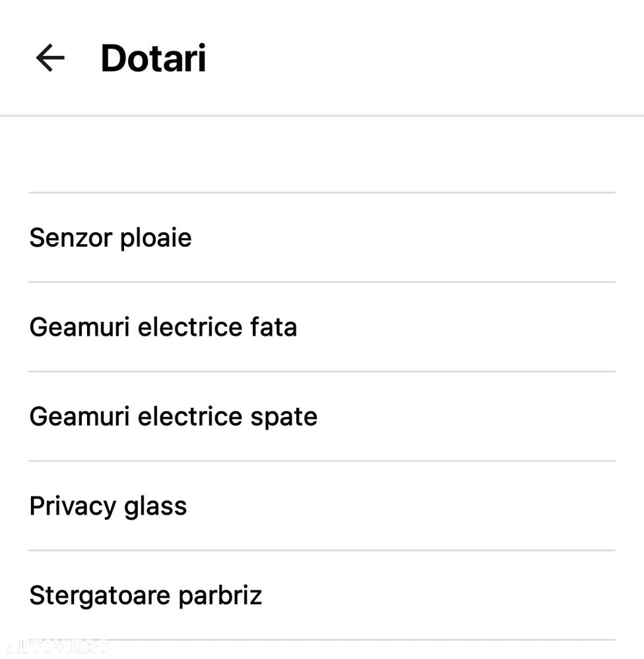This screenshot has width=644, height=659.
Task: Tap the Stergatoare parbriz list row
Action: tap(321, 595)
